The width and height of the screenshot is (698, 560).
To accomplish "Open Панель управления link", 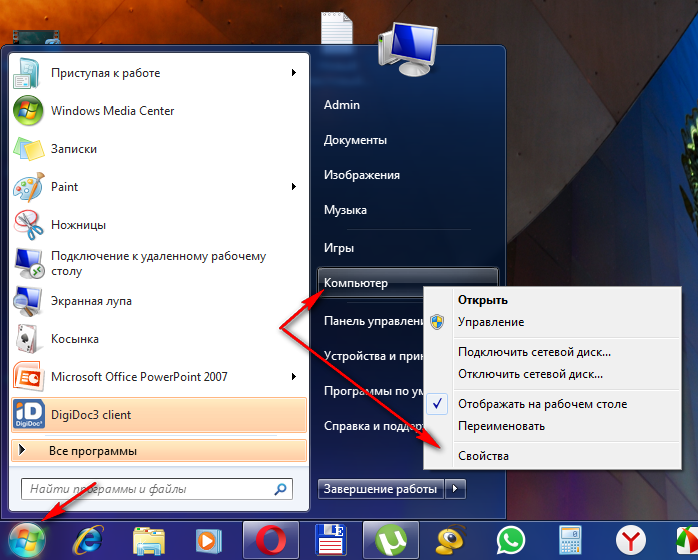I will [x=373, y=321].
